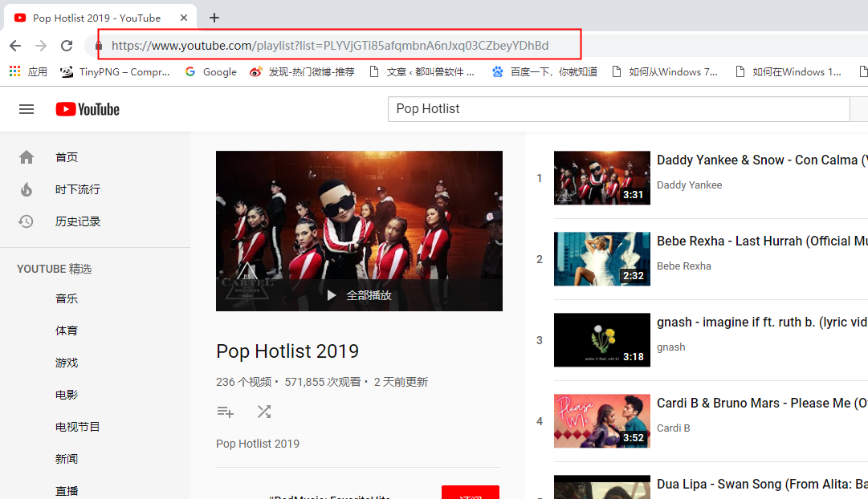Open the TinyPNG bookmark

click(x=115, y=72)
